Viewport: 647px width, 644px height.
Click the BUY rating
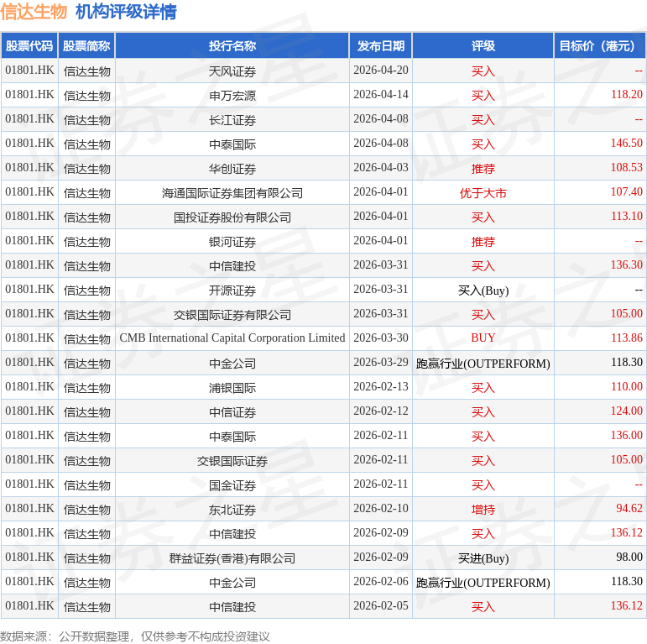click(483, 338)
